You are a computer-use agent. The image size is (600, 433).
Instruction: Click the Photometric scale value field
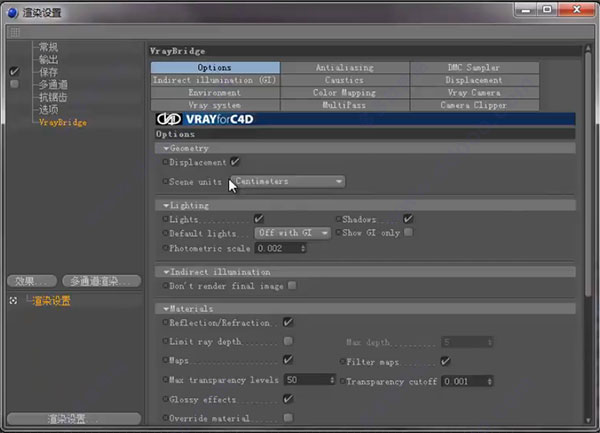click(277, 249)
